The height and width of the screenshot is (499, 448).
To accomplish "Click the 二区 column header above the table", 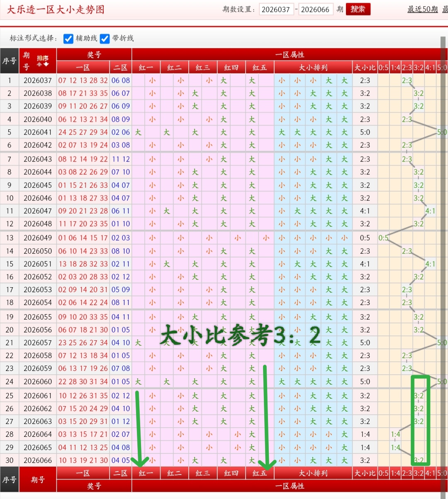I will [121, 68].
